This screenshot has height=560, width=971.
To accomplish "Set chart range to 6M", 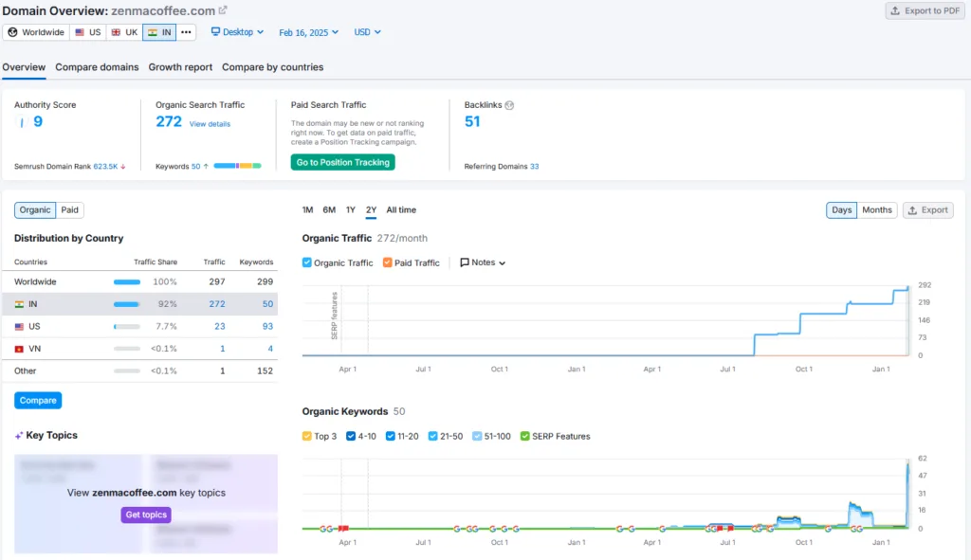I will coord(329,210).
